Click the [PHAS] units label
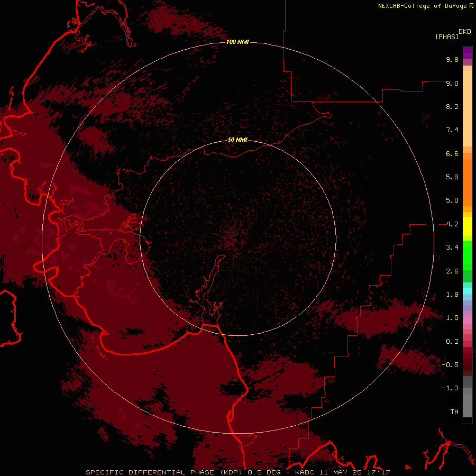 [447, 36]
